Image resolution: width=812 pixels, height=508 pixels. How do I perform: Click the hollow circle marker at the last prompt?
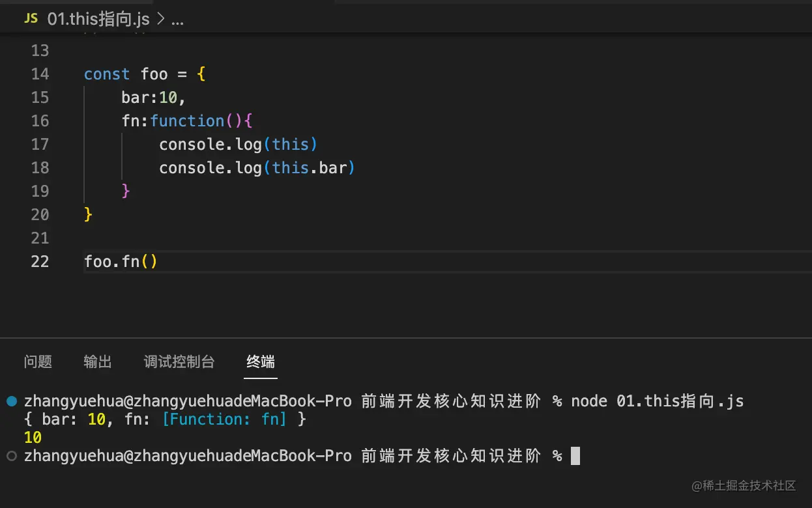pyautogui.click(x=11, y=457)
